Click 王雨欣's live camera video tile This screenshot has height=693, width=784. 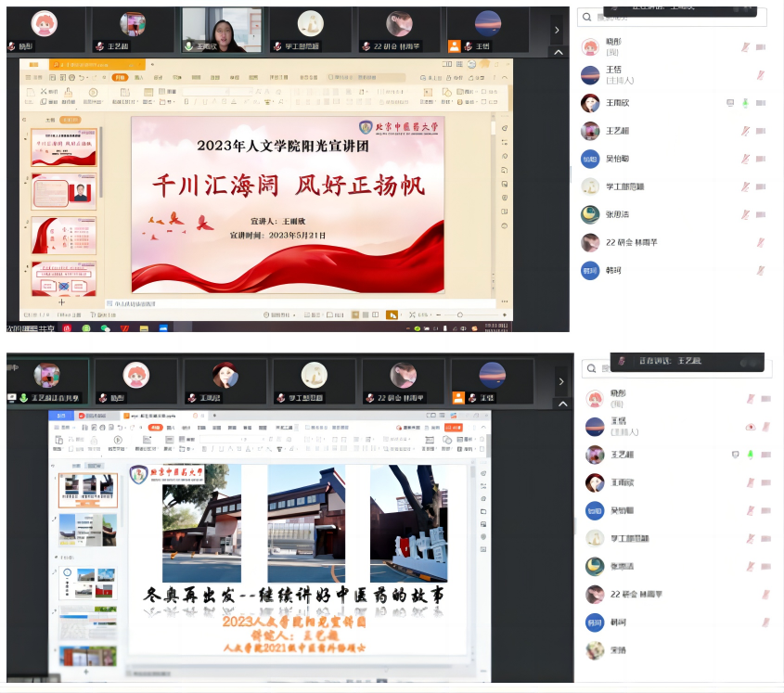(221, 28)
